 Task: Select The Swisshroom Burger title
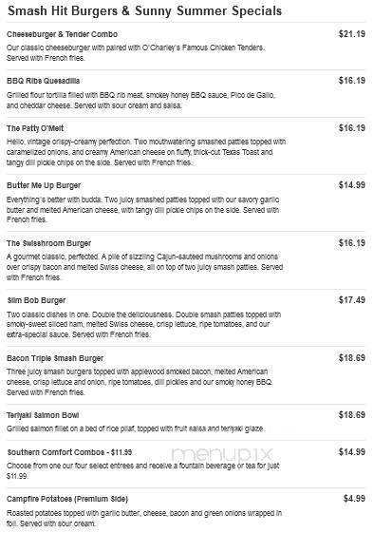[49, 243]
